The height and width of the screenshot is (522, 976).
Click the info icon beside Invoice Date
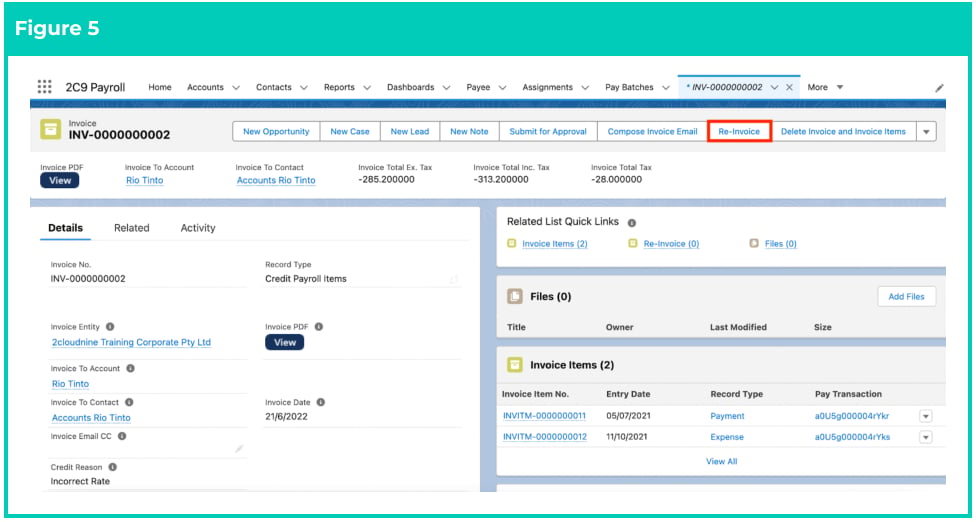320,403
